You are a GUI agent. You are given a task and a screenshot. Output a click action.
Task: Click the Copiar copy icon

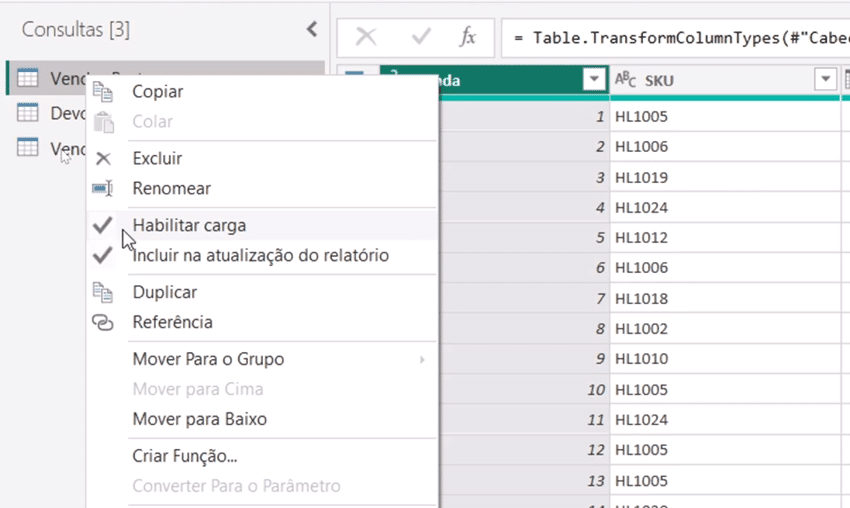[102, 92]
